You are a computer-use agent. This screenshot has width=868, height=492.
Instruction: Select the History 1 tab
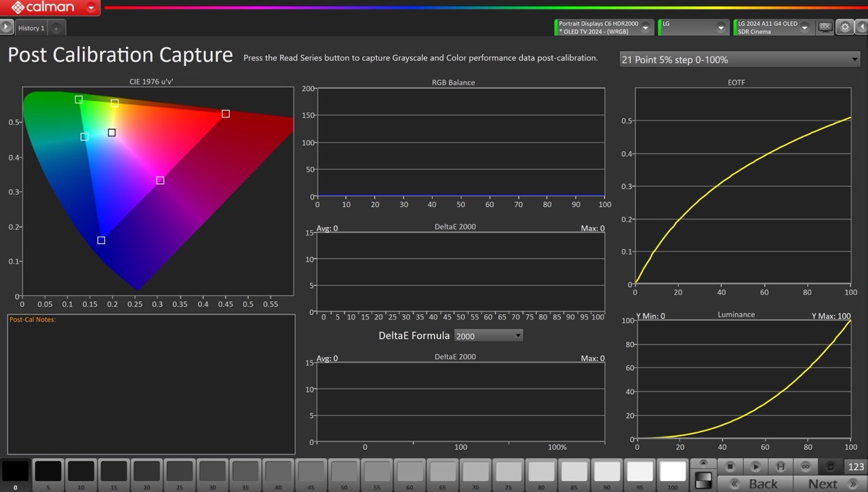tap(31, 28)
